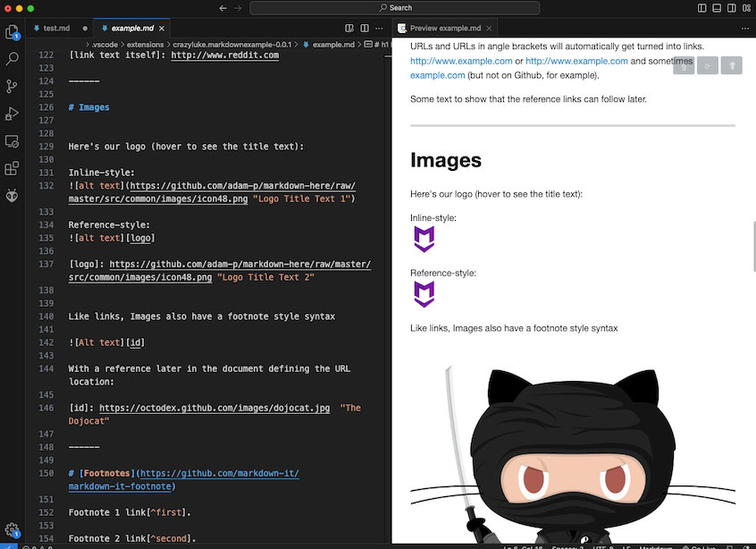Click 'Like links, Images also have' preview text
The width and height of the screenshot is (756, 549).
(x=514, y=328)
